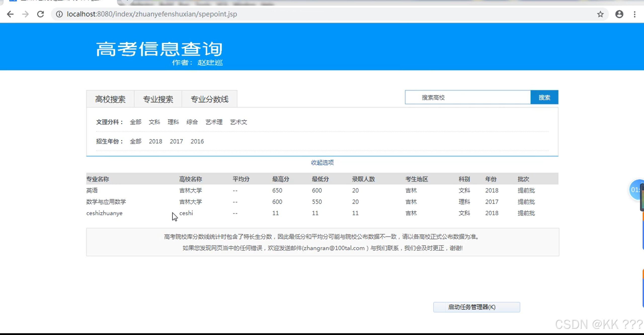
Task: Click the forward navigation arrow
Action: [25, 14]
